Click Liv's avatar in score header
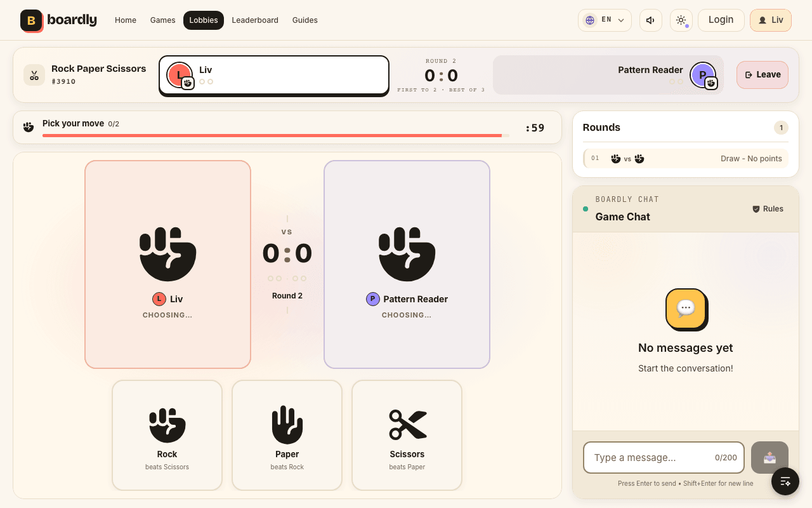The height and width of the screenshot is (508, 812). click(x=180, y=75)
